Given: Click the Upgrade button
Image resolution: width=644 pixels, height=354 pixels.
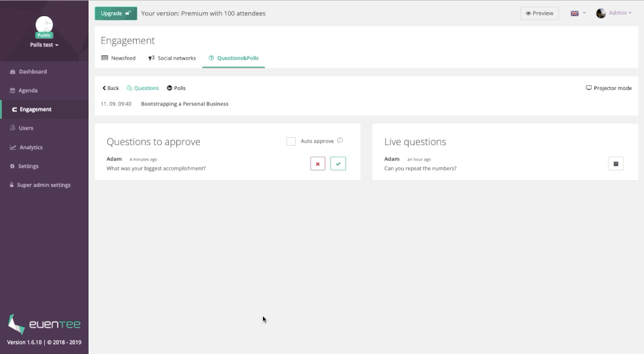Looking at the screenshot, I should pyautogui.click(x=115, y=13).
